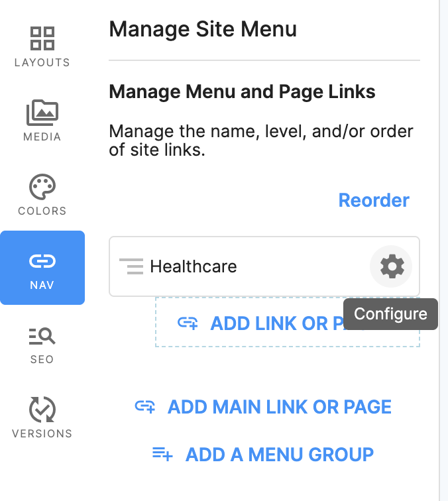Viewport: 448px width, 501px height.
Task: Open the Media gallery icon
Action: [x=42, y=113]
